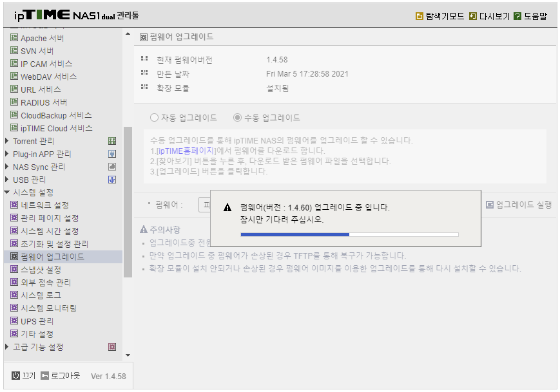Click the warning triangle icon in dialog
Screen dimensions: 560x392
coord(227,208)
